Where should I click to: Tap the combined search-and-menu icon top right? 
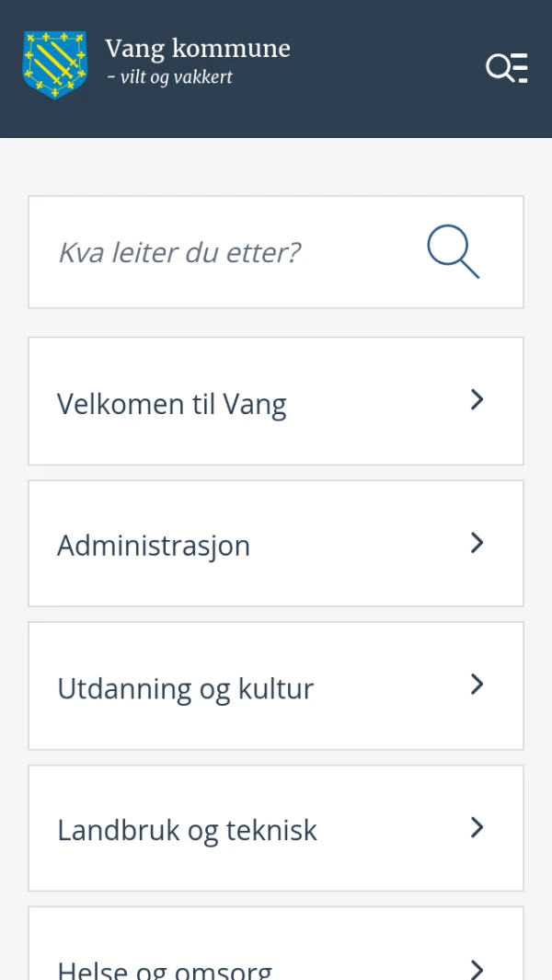(506, 68)
